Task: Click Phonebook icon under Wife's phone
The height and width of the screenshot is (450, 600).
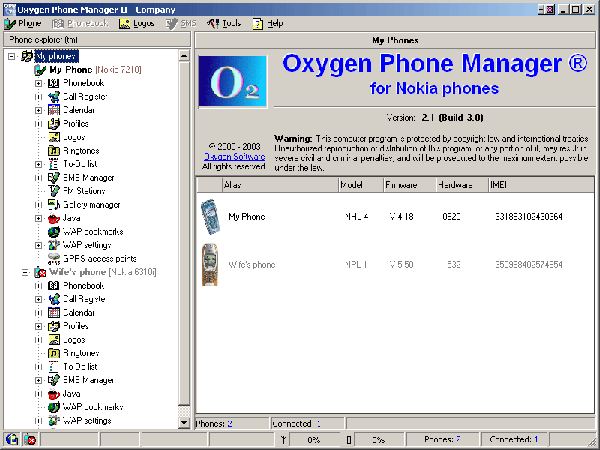Action: click(54, 286)
